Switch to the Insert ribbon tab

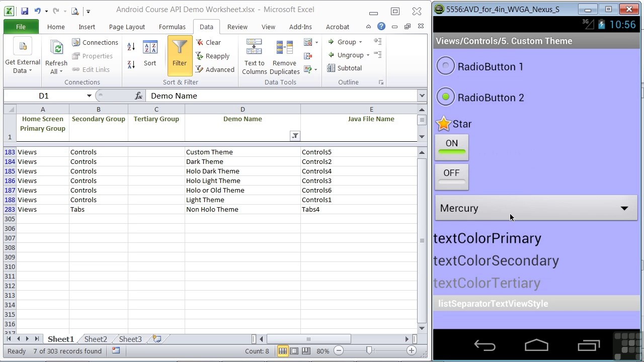click(87, 27)
